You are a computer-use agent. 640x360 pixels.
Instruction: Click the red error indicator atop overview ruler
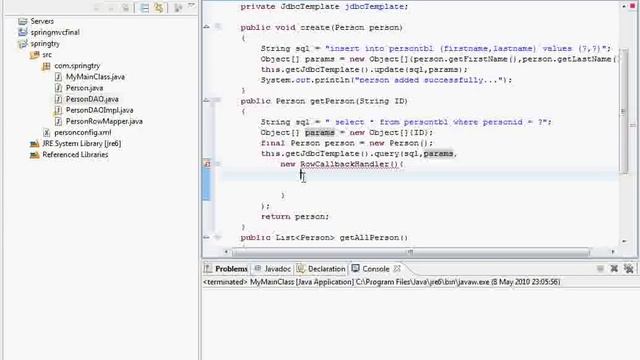tap(633, 6)
